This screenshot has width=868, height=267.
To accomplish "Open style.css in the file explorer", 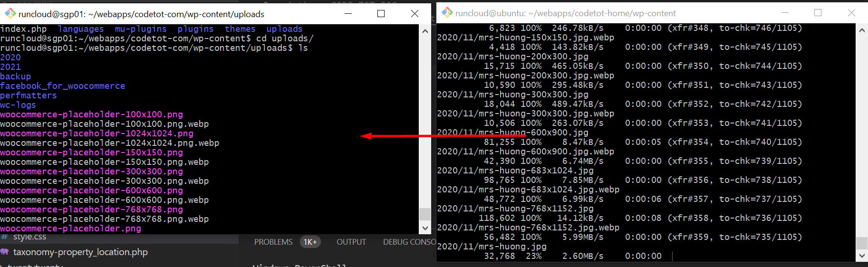I will pyautogui.click(x=29, y=237).
